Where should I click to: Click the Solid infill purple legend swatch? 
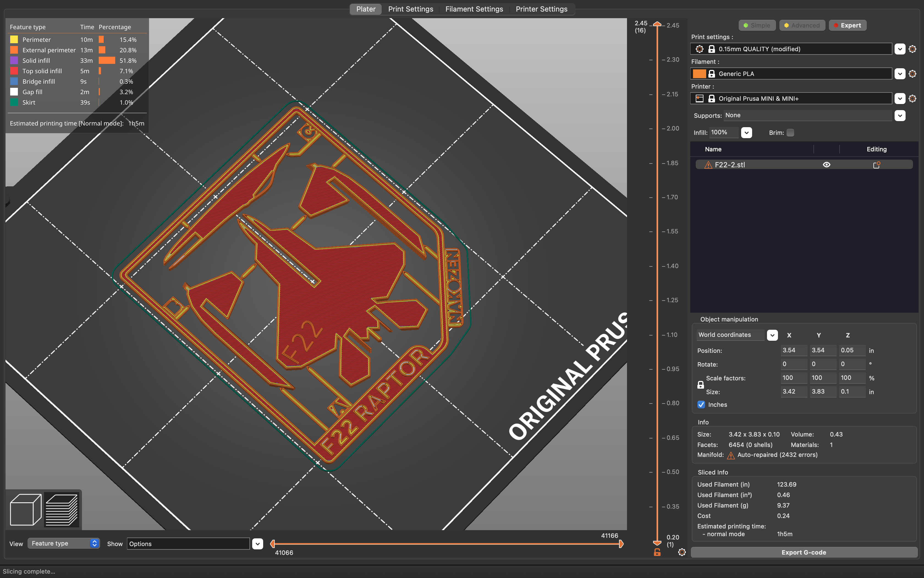coord(14,60)
